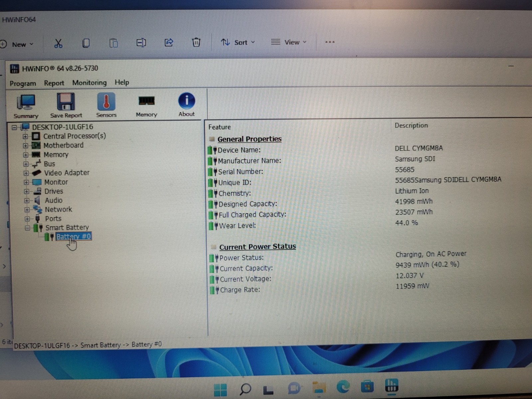Open Microsoft Store from the taskbar
The image size is (532, 399).
click(x=367, y=387)
